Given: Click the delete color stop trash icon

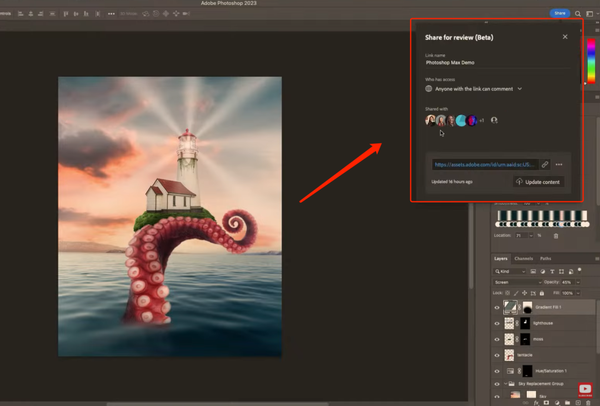Looking at the screenshot, I should [556, 236].
